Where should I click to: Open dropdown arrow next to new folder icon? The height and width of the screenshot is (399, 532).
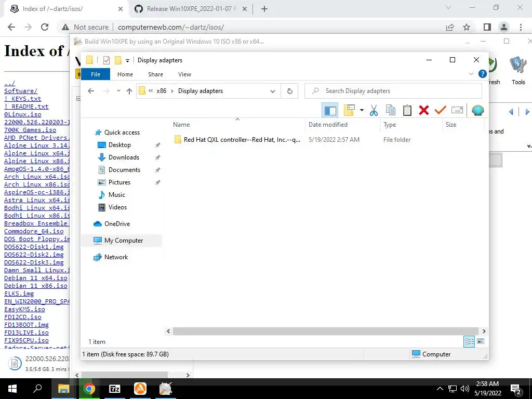tap(362, 110)
